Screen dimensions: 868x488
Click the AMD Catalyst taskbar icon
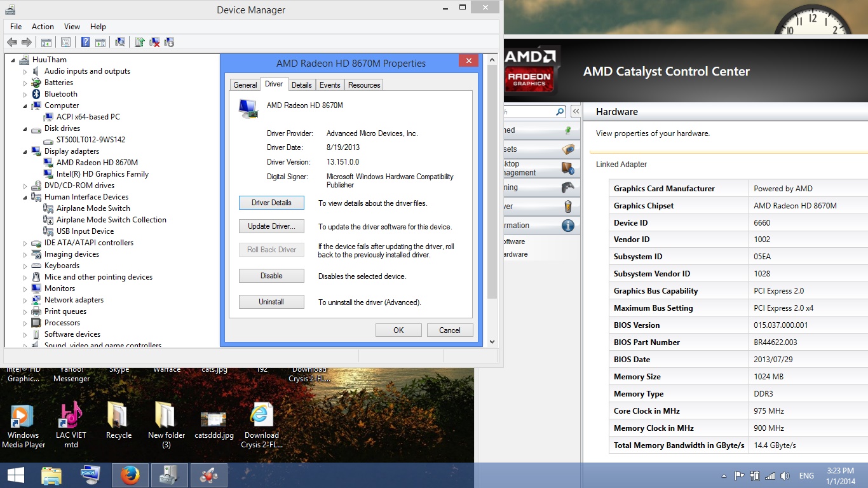(208, 475)
